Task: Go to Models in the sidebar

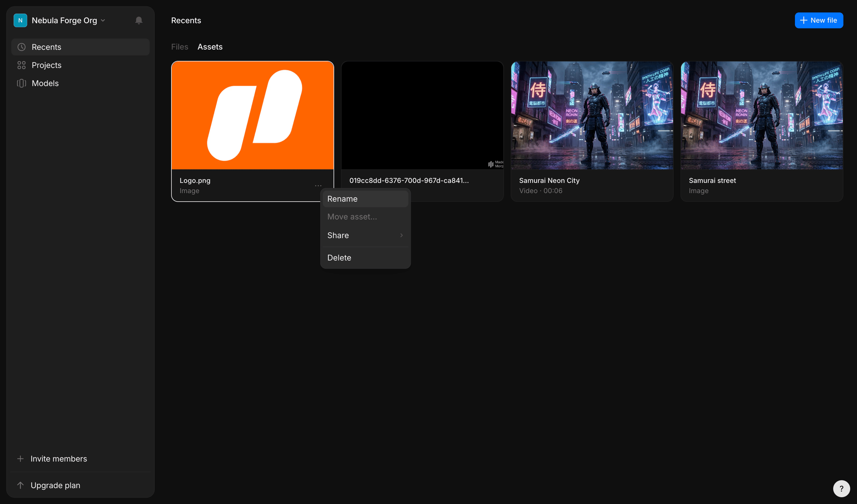Action: point(80,83)
